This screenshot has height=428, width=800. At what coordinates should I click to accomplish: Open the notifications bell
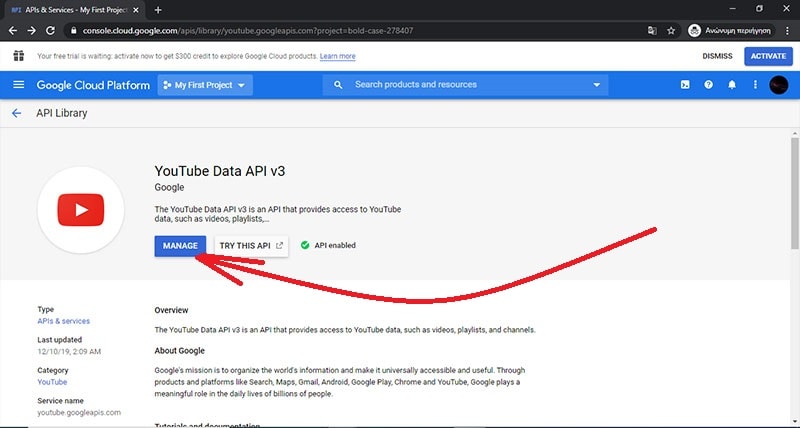(732, 85)
